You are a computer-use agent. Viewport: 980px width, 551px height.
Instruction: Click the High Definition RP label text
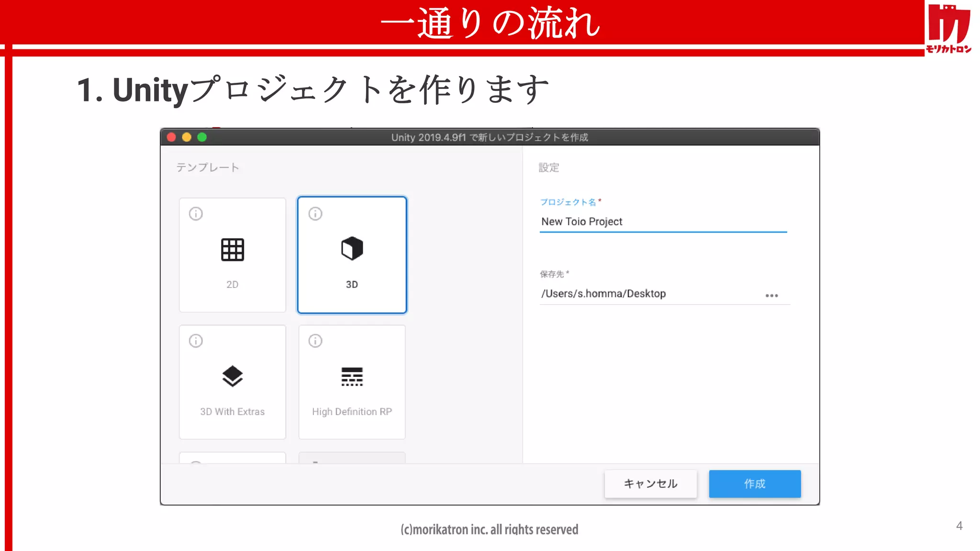coord(352,412)
